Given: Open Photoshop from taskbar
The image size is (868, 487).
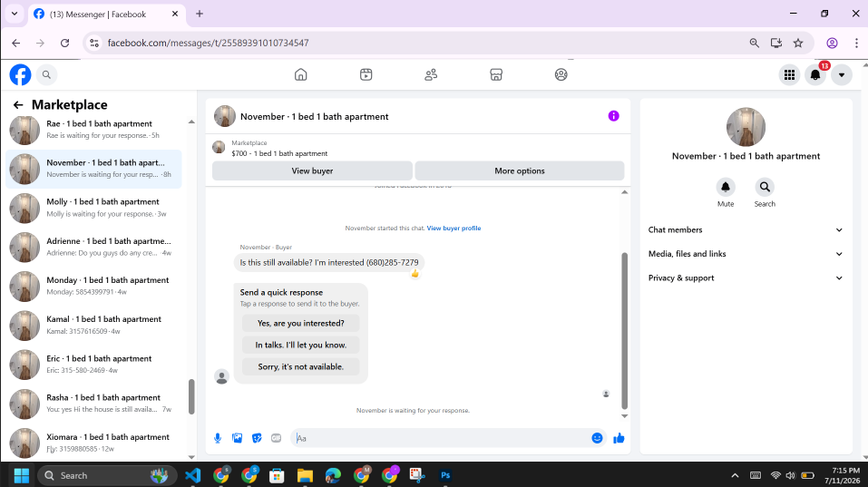Looking at the screenshot, I should [x=445, y=475].
